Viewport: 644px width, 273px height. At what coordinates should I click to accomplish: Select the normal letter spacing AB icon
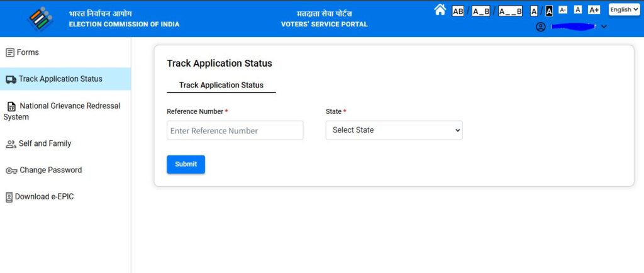click(x=458, y=11)
